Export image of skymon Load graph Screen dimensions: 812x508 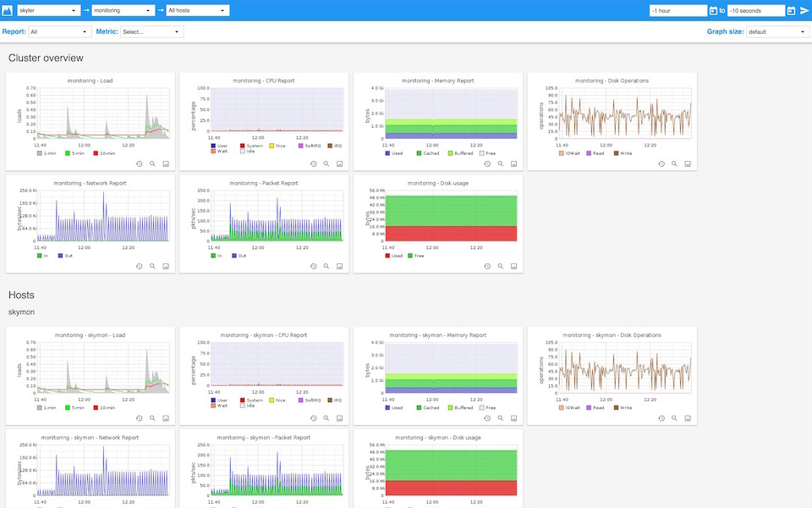point(166,418)
